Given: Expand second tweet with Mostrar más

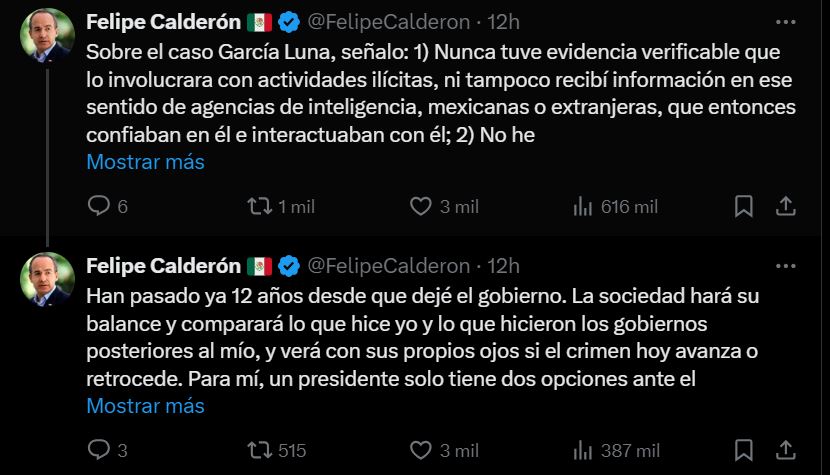Looking at the screenshot, I should [146, 406].
